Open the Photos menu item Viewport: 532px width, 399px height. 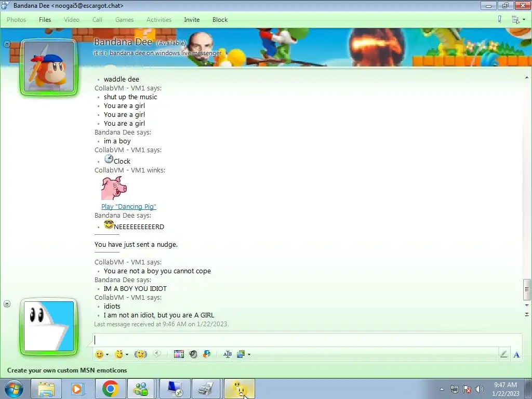(x=16, y=20)
